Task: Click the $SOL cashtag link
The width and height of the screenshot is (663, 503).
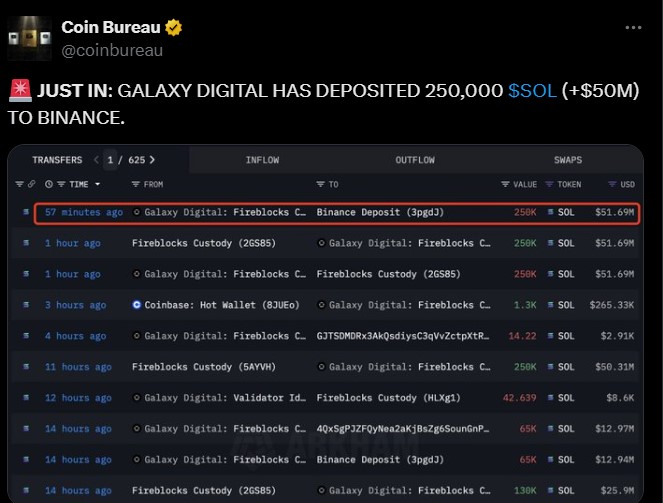Action: tap(531, 91)
